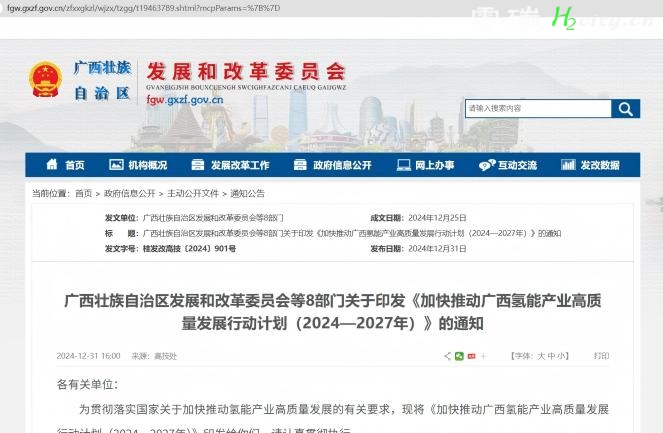Screen dimensions: 663x433
Task: Click the home icon beside 首页
Action: tap(52, 164)
